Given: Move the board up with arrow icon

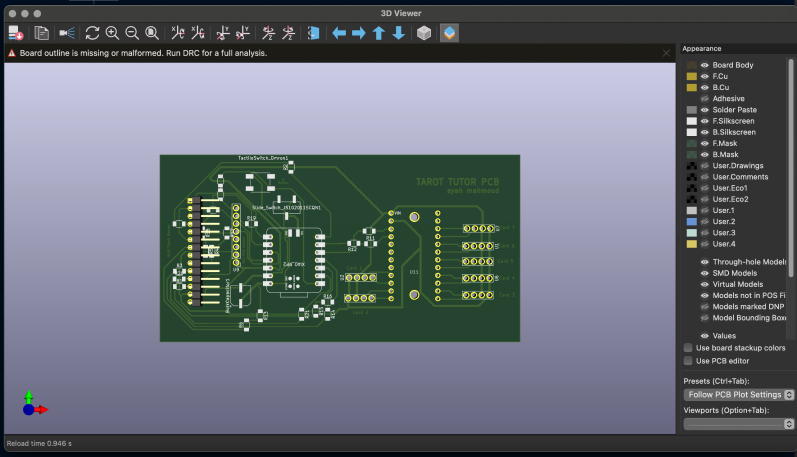Looking at the screenshot, I should point(379,33).
